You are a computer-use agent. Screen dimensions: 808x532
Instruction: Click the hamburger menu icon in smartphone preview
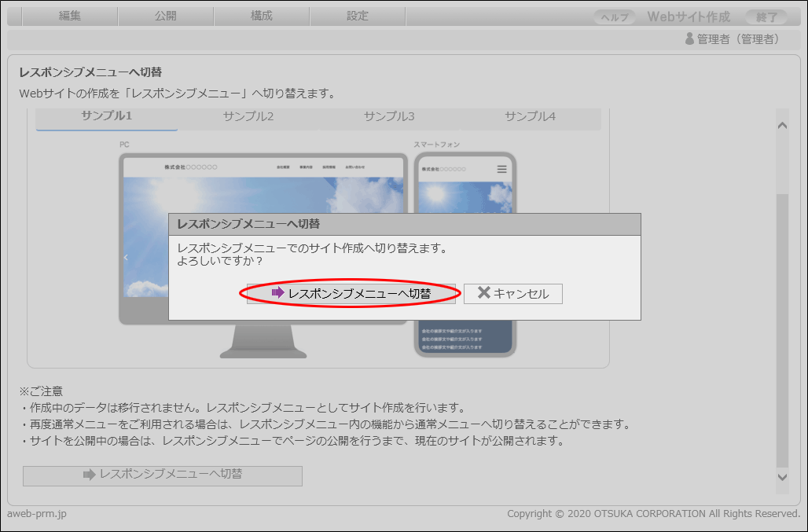point(501,169)
